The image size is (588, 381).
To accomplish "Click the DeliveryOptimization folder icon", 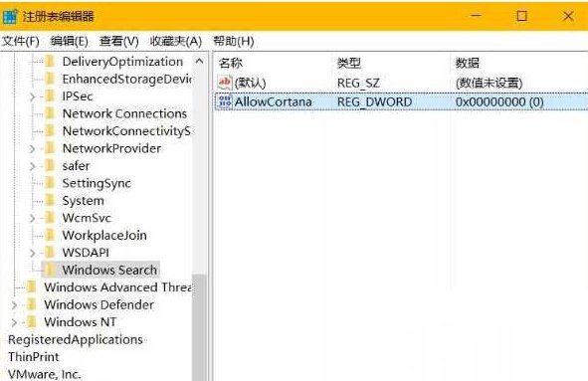I will [50, 62].
